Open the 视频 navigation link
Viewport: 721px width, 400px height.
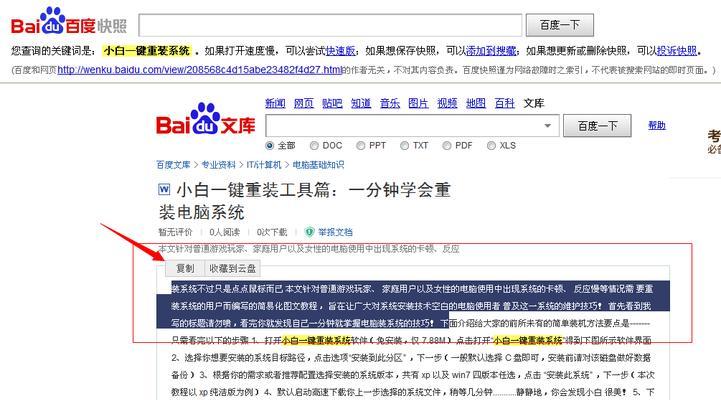coord(447,103)
